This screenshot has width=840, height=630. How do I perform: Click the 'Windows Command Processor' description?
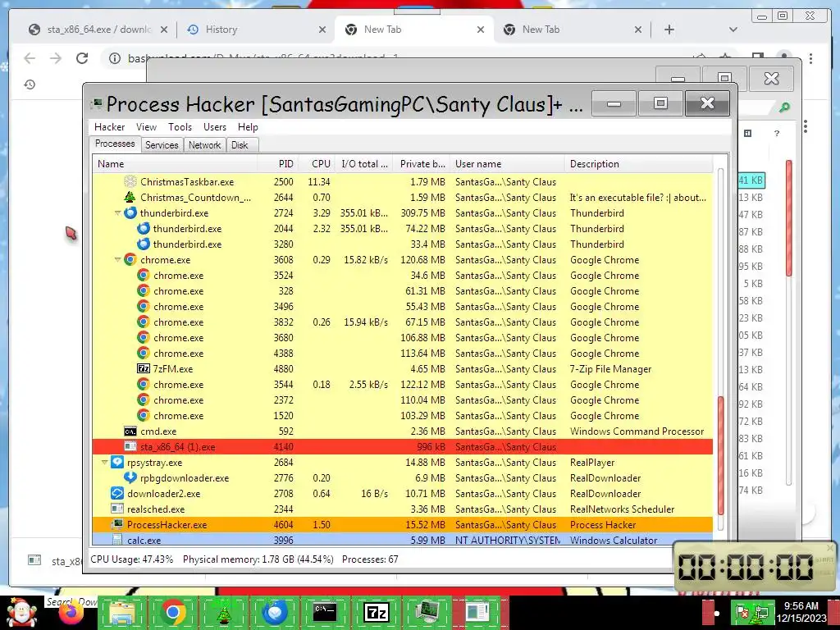pos(637,431)
